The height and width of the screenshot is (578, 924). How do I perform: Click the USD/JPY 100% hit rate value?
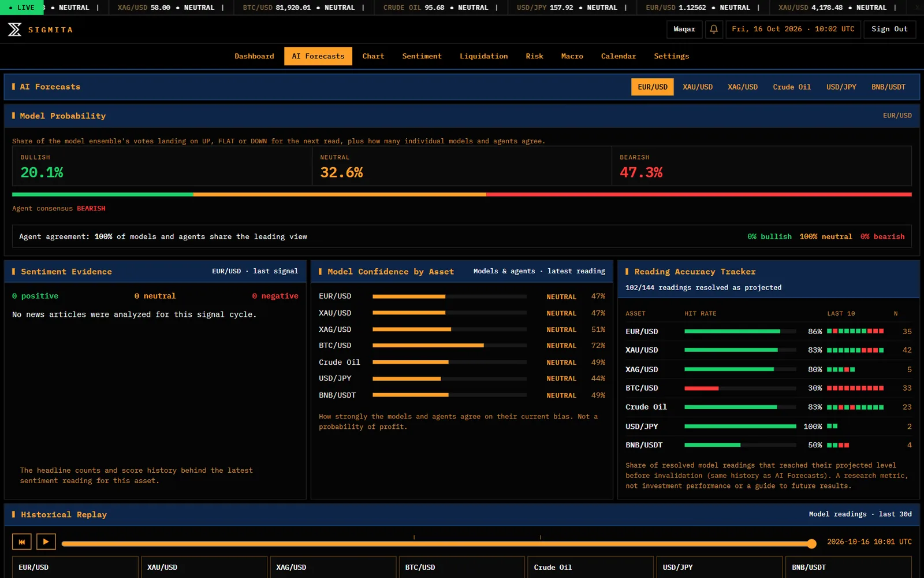point(813,427)
